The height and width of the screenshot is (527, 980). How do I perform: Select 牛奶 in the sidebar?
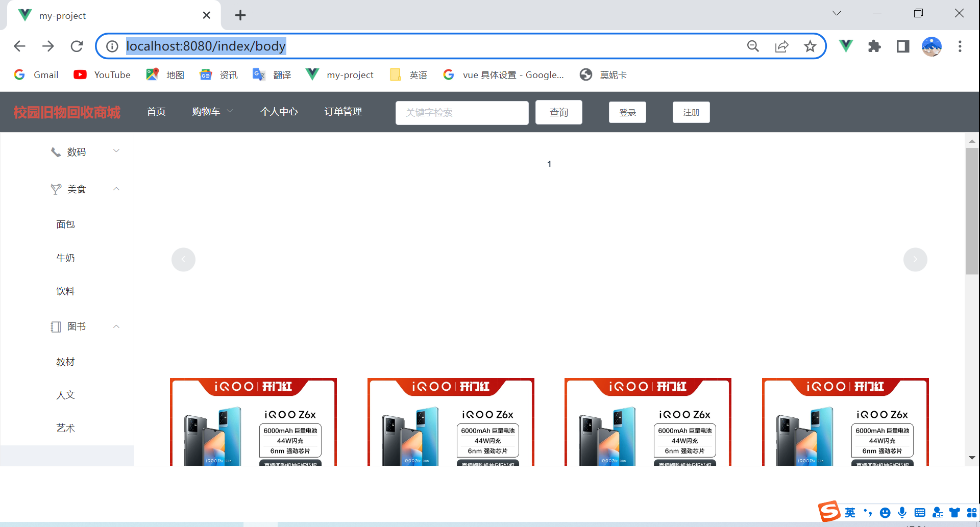point(65,258)
